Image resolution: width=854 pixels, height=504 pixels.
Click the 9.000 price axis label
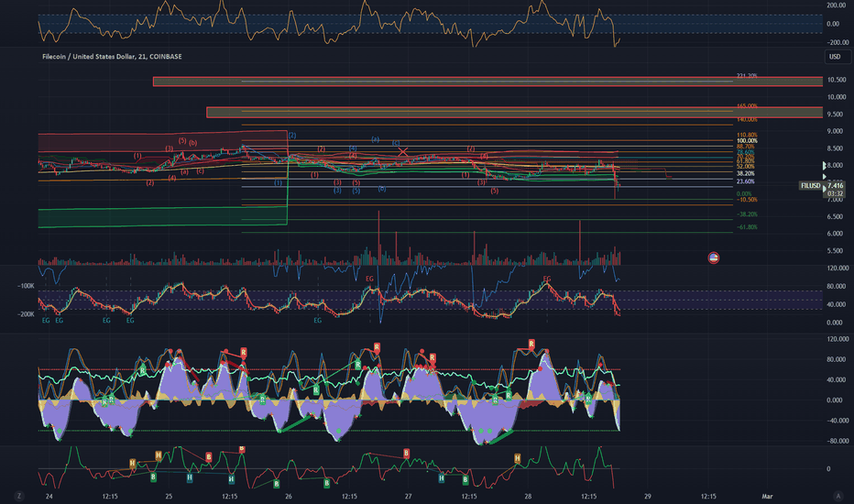click(x=835, y=131)
